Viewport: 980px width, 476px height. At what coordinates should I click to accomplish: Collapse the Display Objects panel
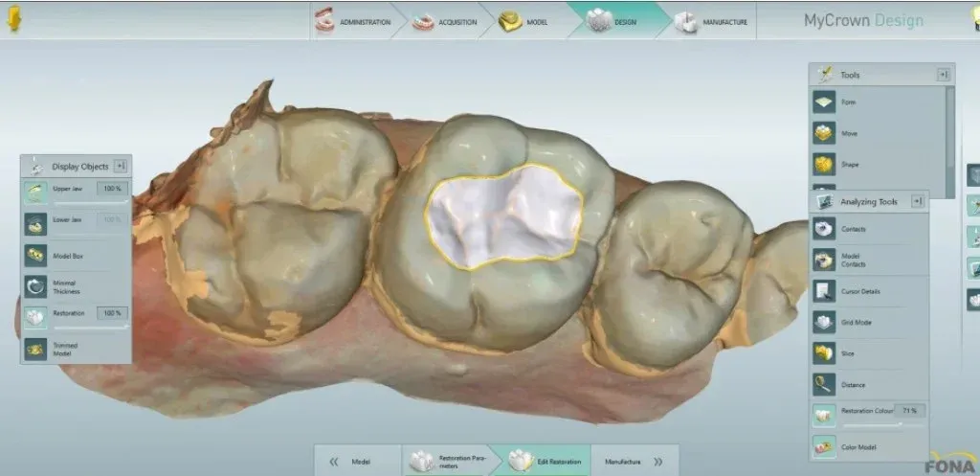(x=122, y=166)
